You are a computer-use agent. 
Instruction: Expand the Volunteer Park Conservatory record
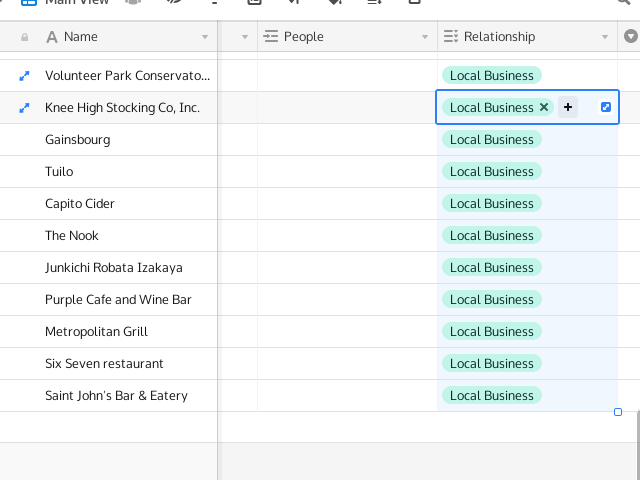[24, 76]
